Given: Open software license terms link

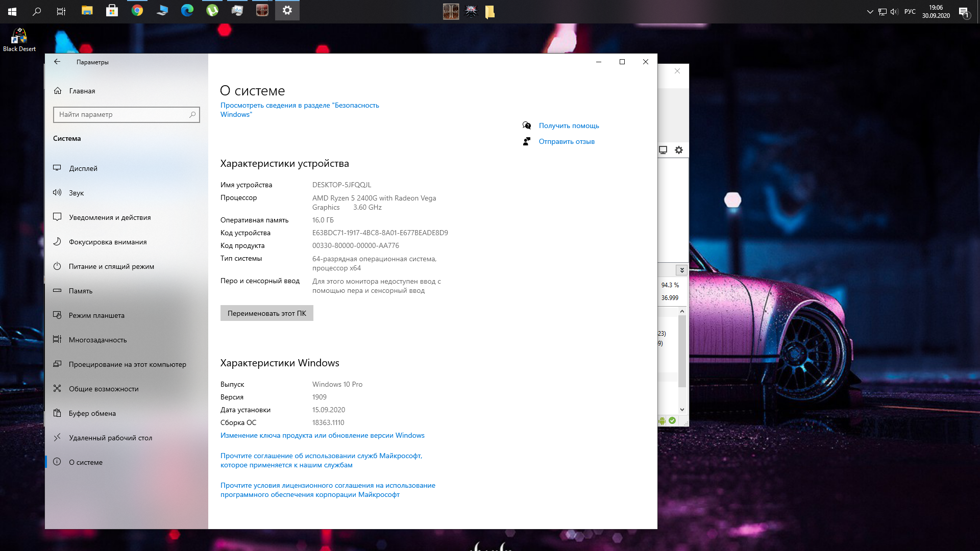Looking at the screenshot, I should (x=328, y=490).
